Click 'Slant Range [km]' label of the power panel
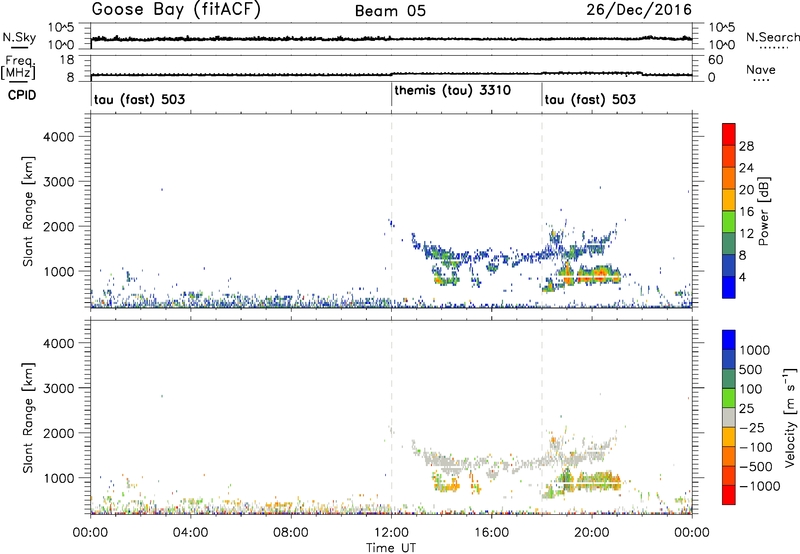Image resolution: width=800 pixels, height=554 pixels. [x=28, y=211]
